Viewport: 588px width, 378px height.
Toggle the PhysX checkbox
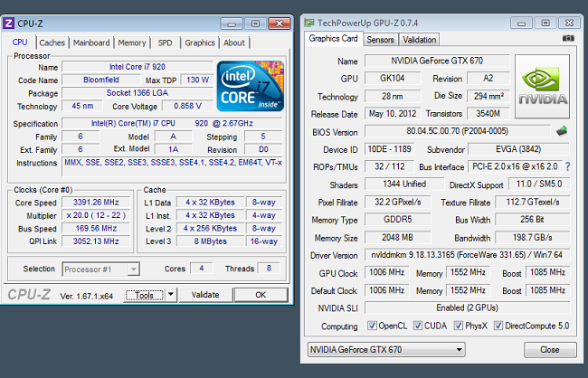click(459, 326)
